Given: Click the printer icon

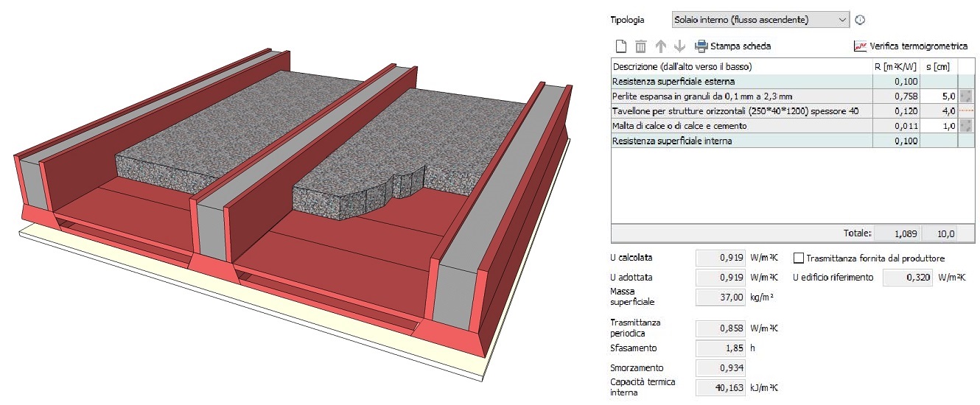Looking at the screenshot, I should click(701, 46).
